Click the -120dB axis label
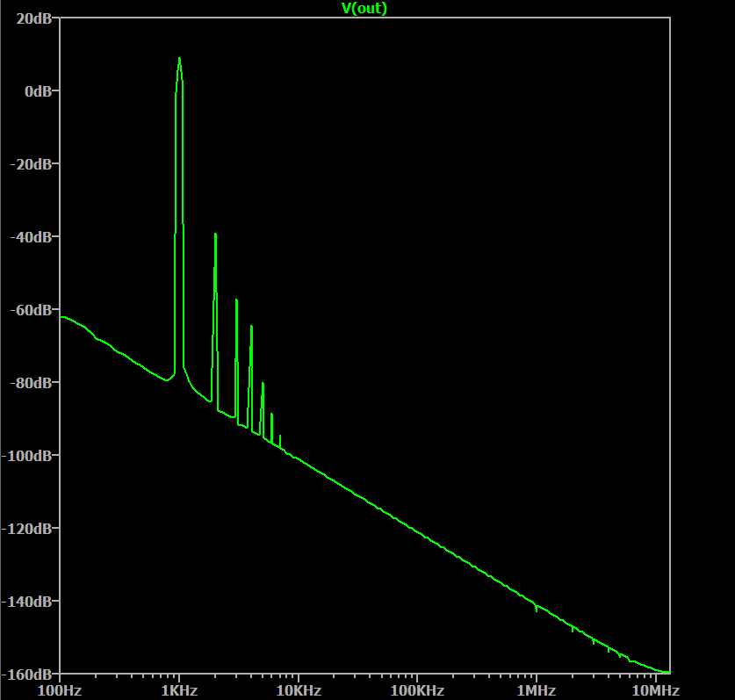The image size is (735, 700). (x=27, y=529)
